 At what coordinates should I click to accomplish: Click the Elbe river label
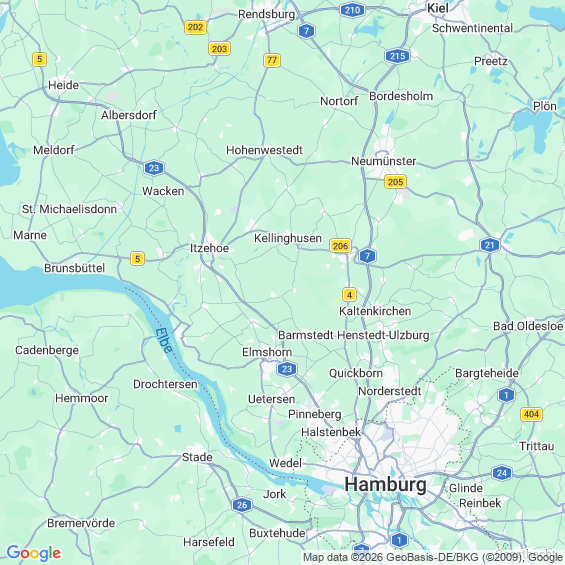coord(164,341)
